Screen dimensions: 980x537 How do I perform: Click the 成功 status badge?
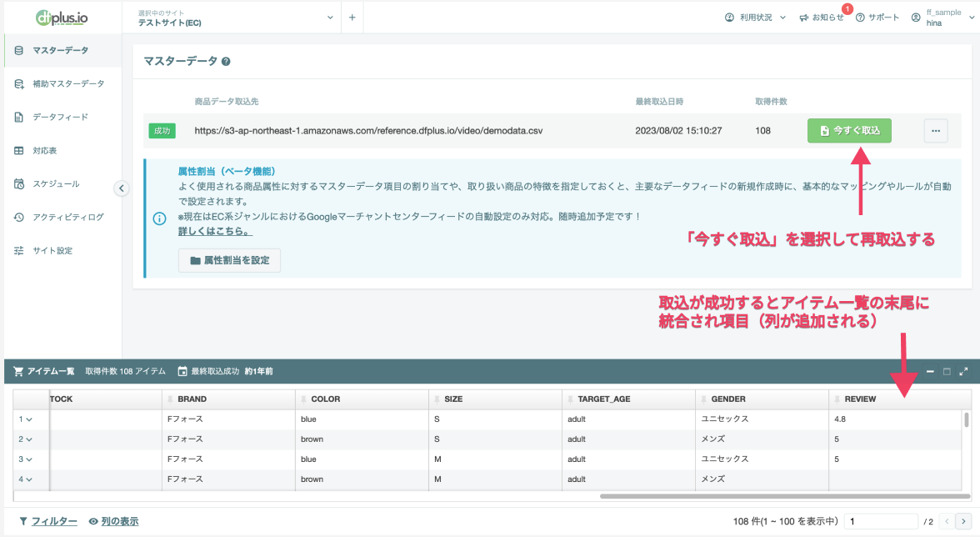click(x=162, y=131)
